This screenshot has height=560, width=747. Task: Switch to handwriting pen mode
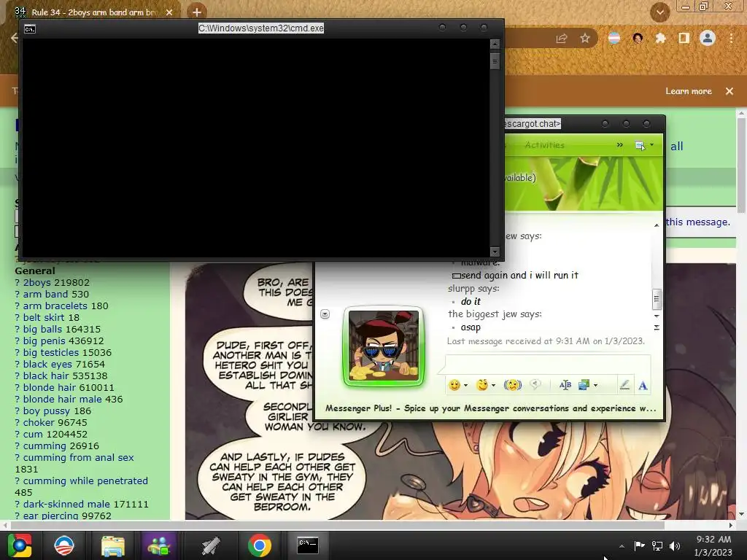(624, 385)
